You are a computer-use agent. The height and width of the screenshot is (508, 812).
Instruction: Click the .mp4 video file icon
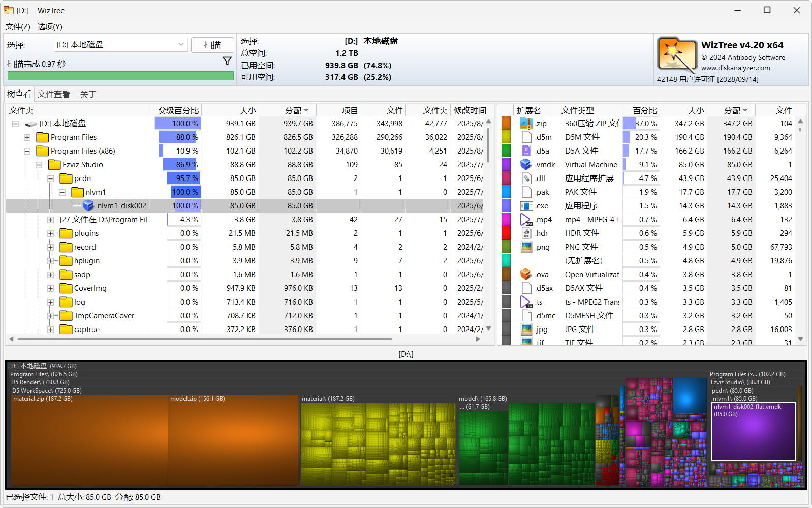(x=526, y=219)
